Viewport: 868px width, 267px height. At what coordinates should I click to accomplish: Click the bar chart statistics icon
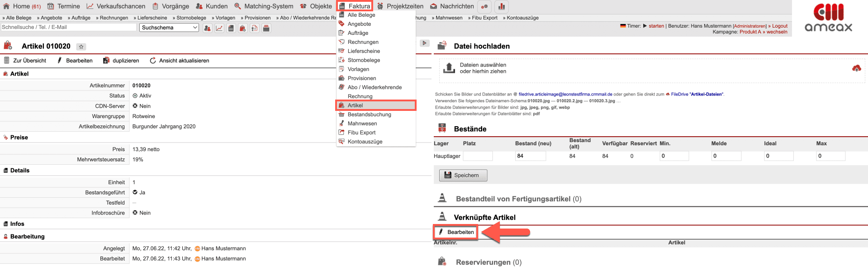coord(502,6)
